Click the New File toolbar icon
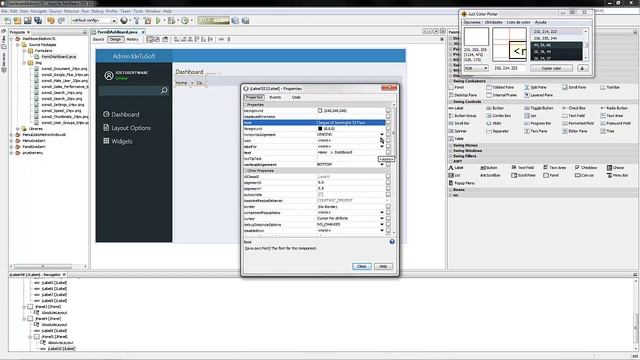This screenshot has height=360, width=640. [x=7, y=20]
